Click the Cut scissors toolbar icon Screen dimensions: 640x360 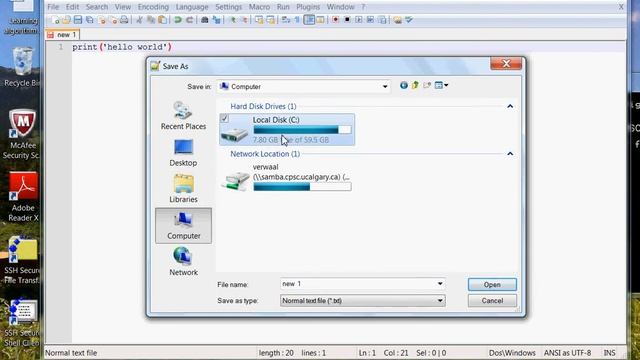(139, 20)
